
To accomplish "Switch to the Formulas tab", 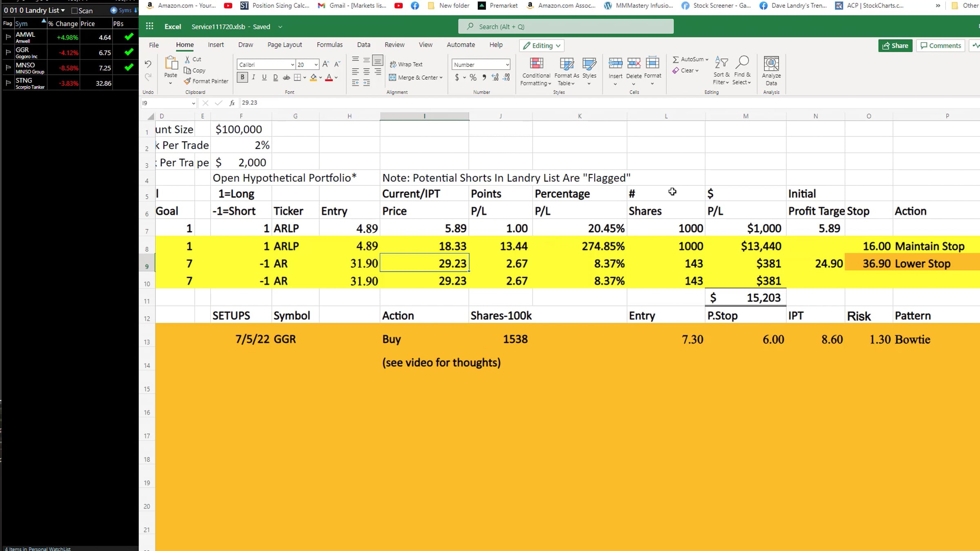I will [330, 45].
